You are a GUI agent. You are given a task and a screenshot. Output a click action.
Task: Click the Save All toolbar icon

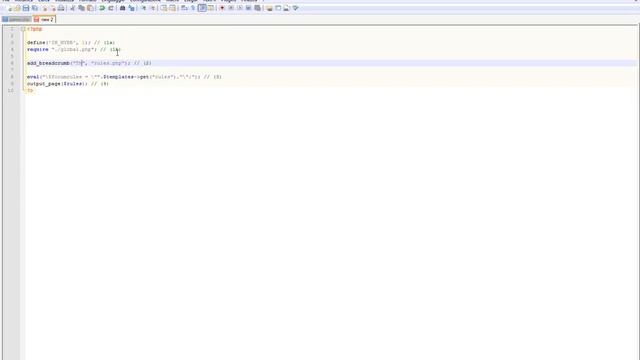[35, 8]
